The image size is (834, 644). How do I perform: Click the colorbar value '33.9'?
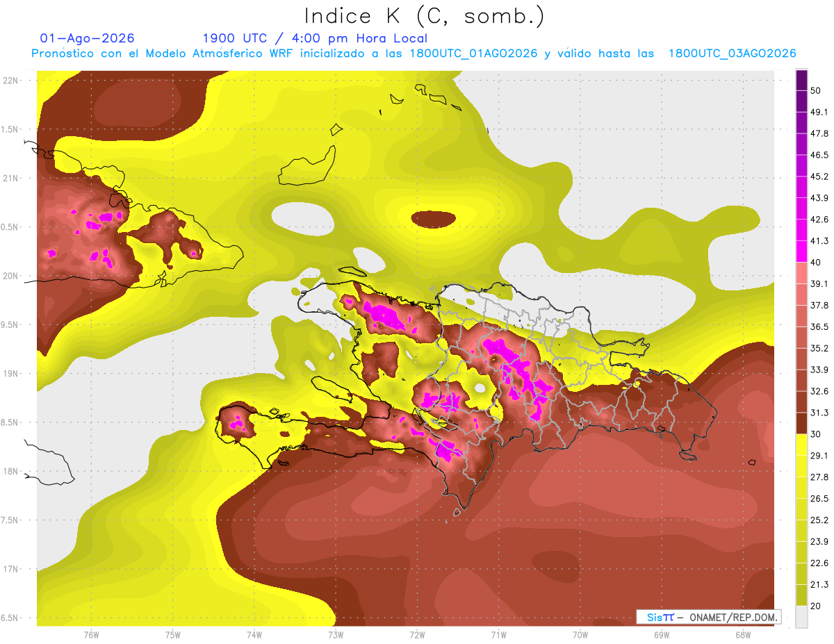tap(819, 370)
